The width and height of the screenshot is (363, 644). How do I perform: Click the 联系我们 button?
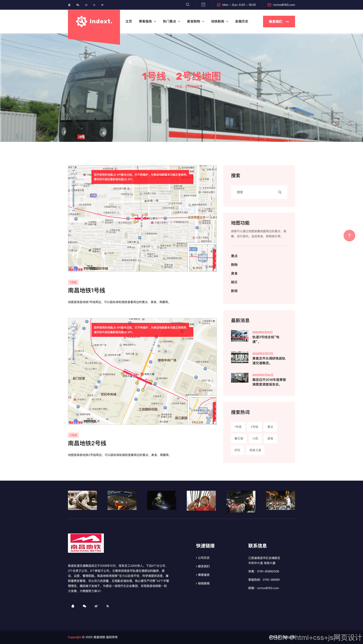pos(279,22)
